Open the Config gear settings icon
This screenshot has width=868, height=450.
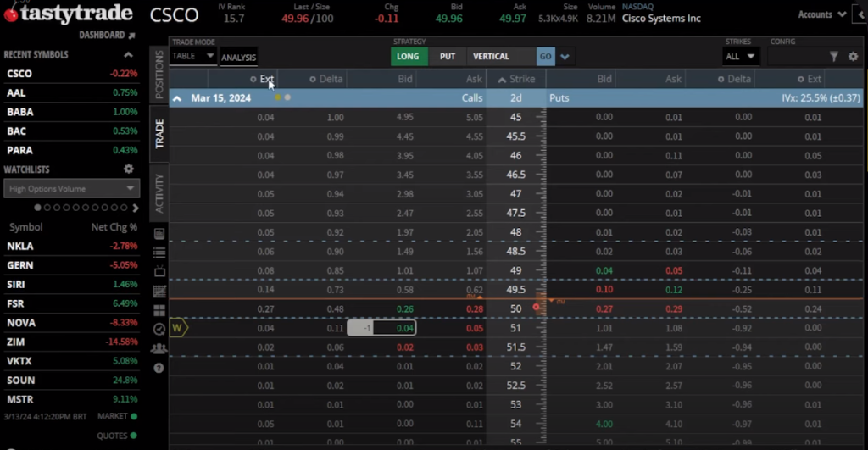click(x=851, y=57)
